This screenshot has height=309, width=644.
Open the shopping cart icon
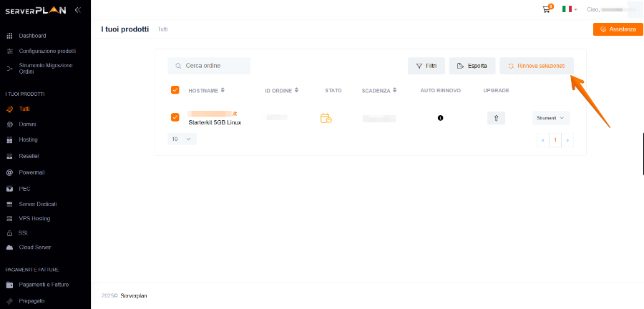coord(547,9)
